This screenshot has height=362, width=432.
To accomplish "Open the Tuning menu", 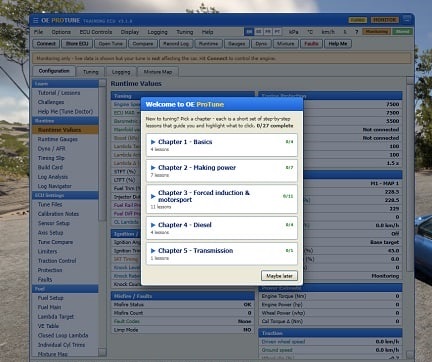I will [x=185, y=32].
